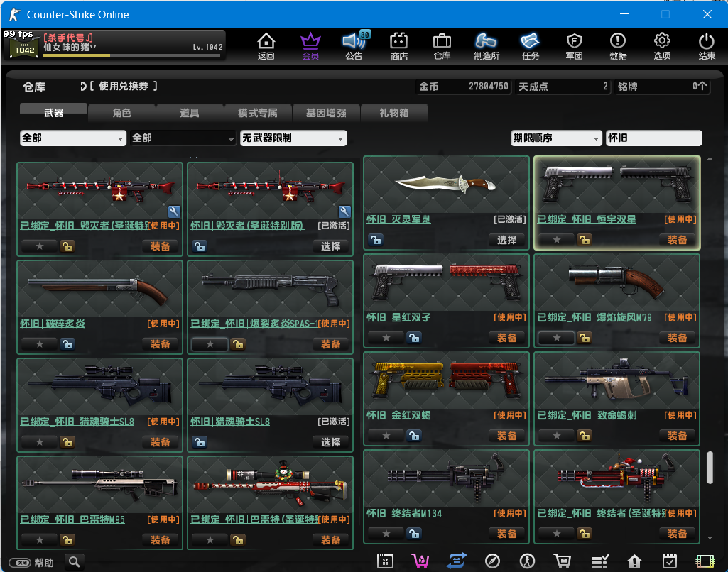The width and height of the screenshot is (728, 572).
Task: Select the 爆裂炙炎SPAS shotgun thumbnail
Action: (x=270, y=289)
